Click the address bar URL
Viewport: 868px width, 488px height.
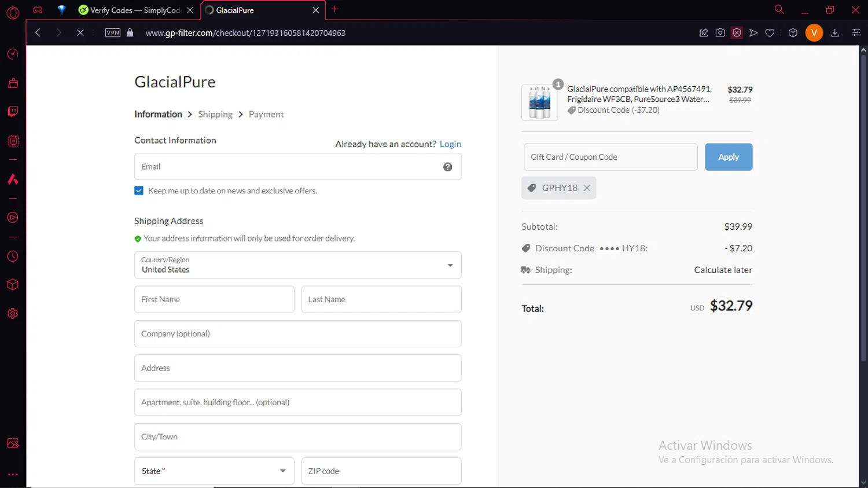pos(245,33)
